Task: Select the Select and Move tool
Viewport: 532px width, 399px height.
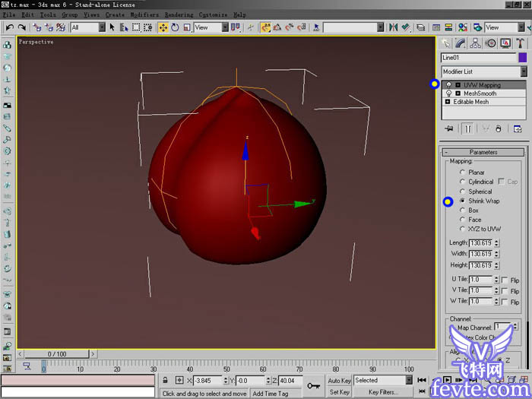Action: [163, 27]
